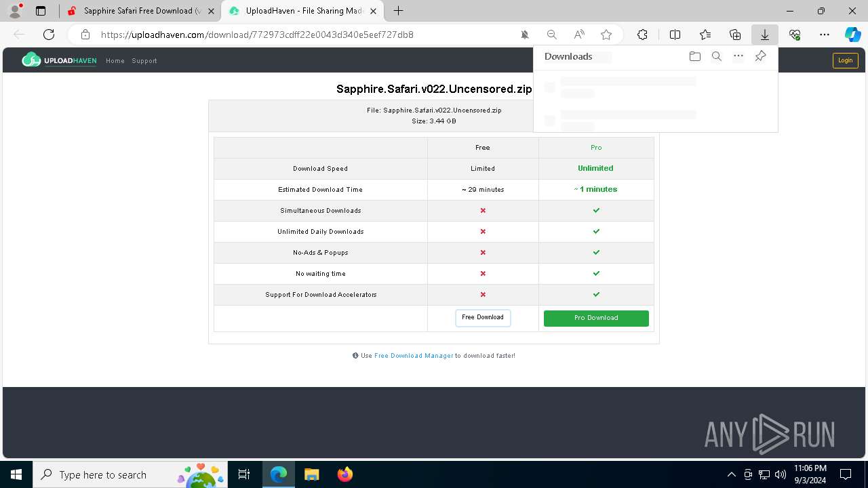Image resolution: width=868 pixels, height=488 pixels.
Task: Close the Sapphire Safari Free Download tab
Action: point(212,11)
